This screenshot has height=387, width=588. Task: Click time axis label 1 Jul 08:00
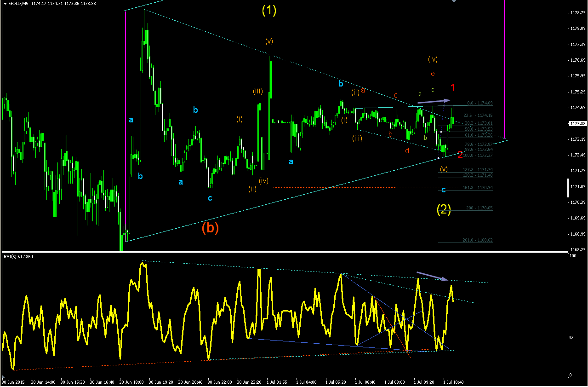coord(394,382)
